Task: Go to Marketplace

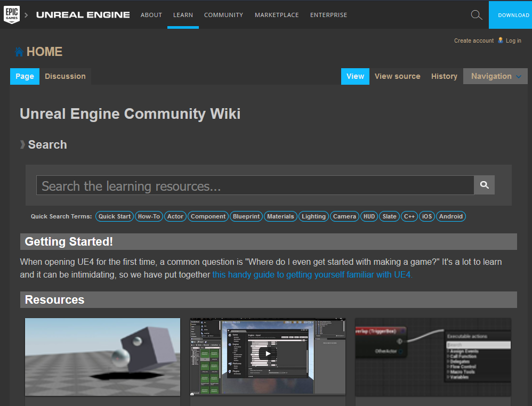Action: 277,15
